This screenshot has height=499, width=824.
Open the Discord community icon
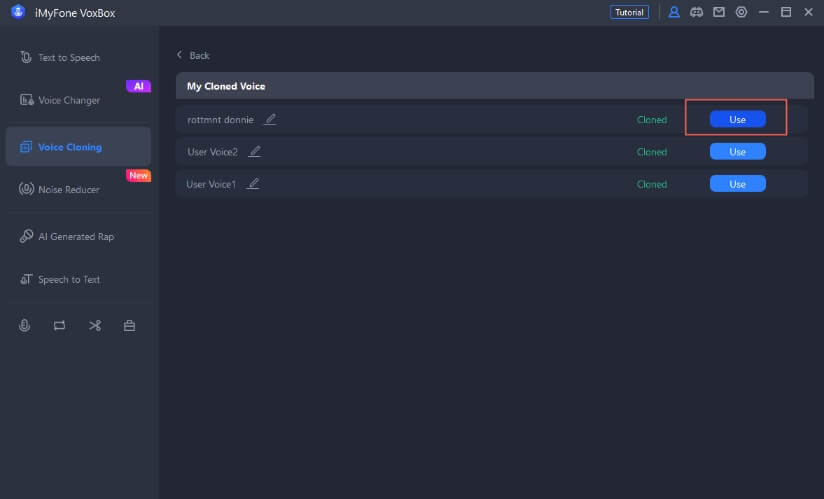click(696, 12)
